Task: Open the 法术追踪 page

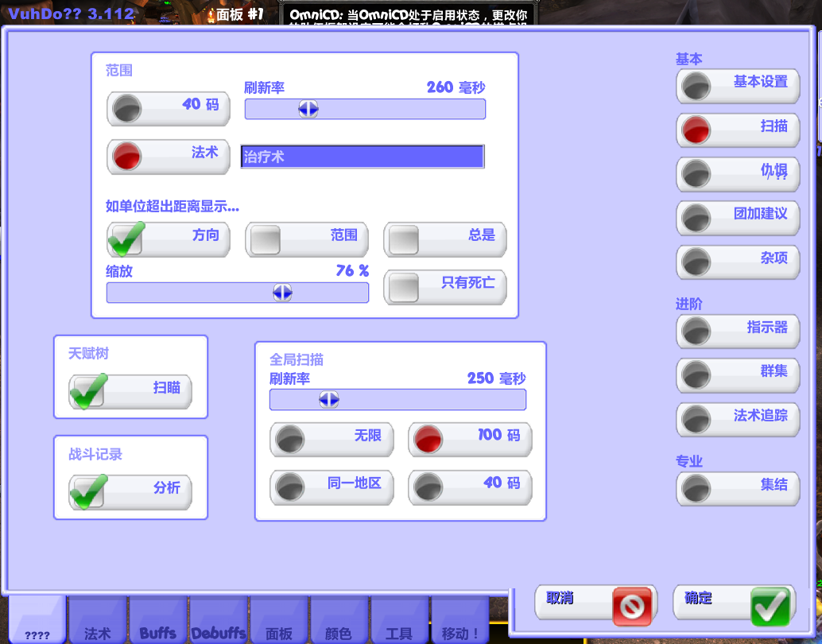Action: [x=737, y=419]
